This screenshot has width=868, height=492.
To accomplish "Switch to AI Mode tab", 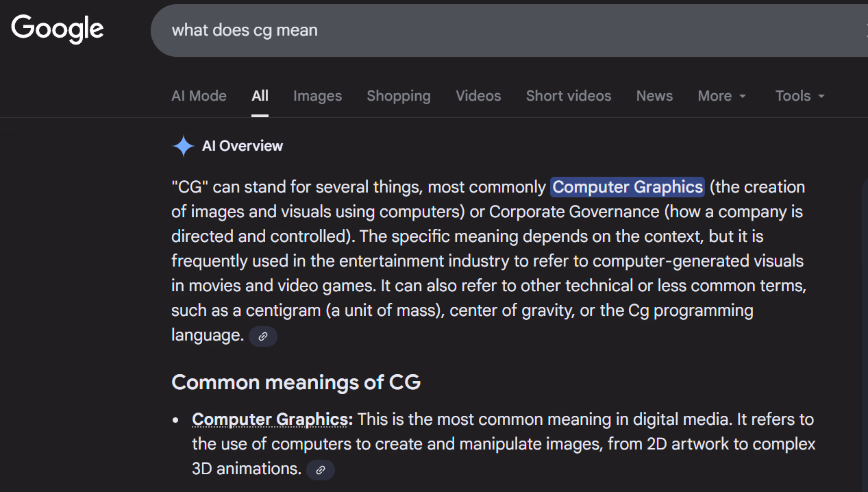I will pyautogui.click(x=199, y=96).
